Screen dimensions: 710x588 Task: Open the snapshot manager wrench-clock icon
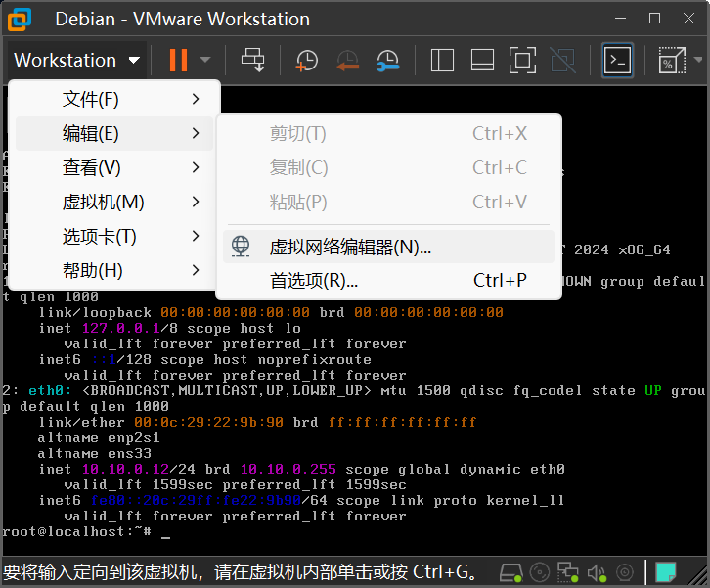click(x=387, y=60)
